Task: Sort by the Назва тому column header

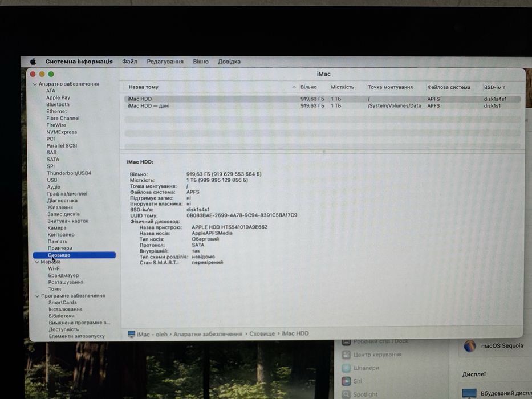Action: pyautogui.click(x=144, y=87)
